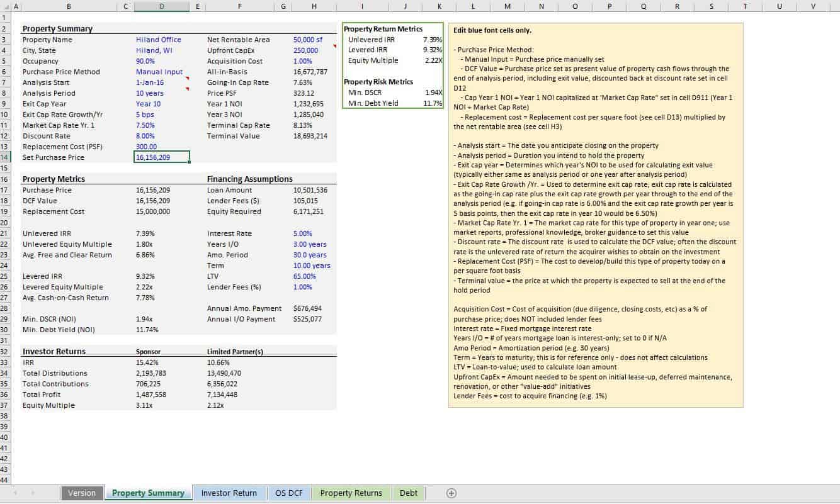The width and height of the screenshot is (840, 504).
Task: Select the Interest Rate 5.00% cell
Action: 303,233
